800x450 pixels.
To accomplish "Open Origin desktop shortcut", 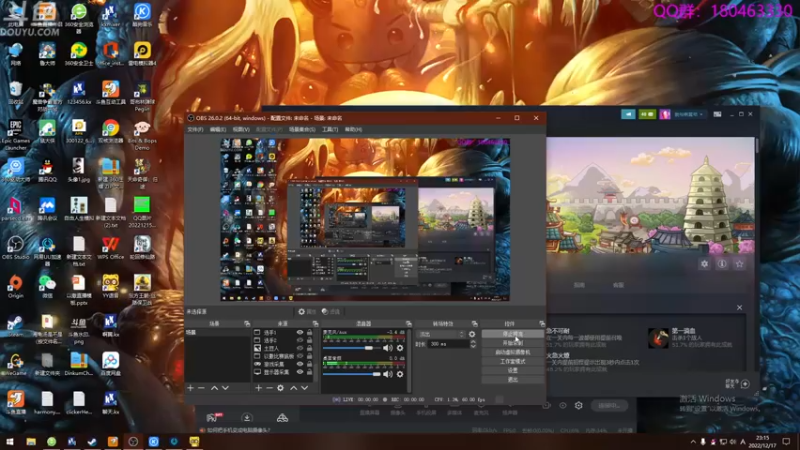I will [x=15, y=286].
